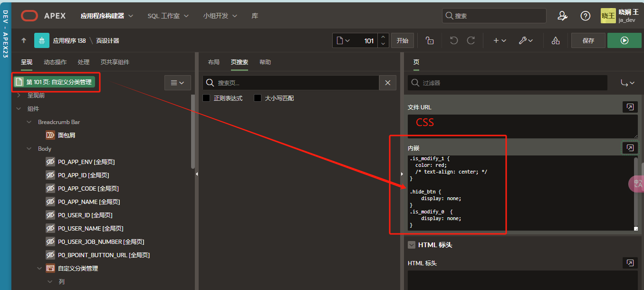Viewport: 644px width, 290px height.
Task: Click the undo arrow icon
Action: [454, 41]
